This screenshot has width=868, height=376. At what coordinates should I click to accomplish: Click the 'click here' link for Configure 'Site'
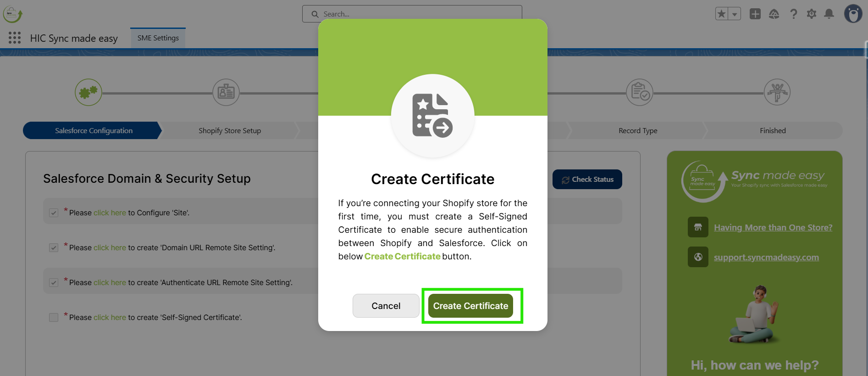pyautogui.click(x=110, y=213)
